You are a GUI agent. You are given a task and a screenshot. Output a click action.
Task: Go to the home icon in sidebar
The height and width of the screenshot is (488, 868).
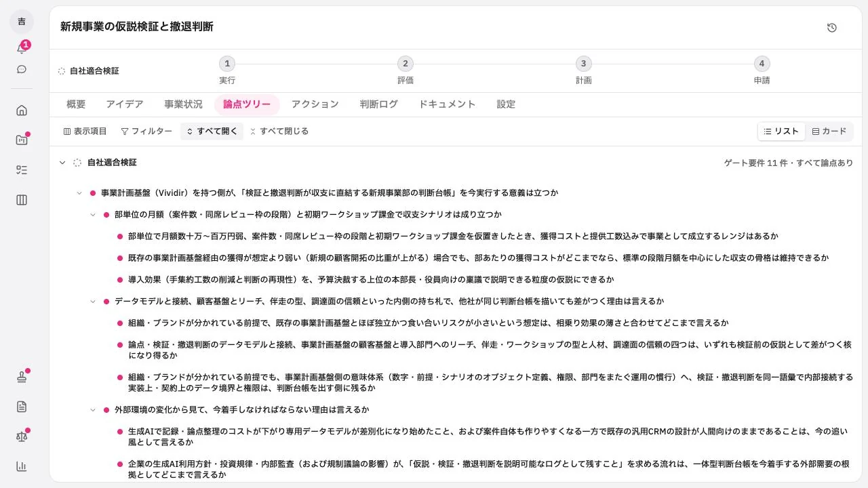(22, 110)
